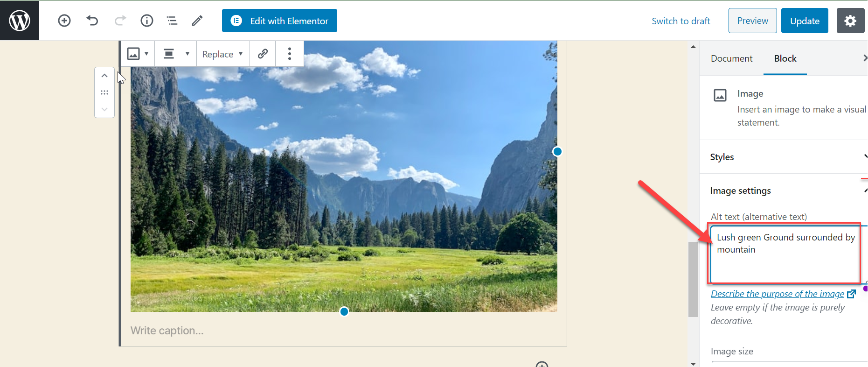Select the Block tab
This screenshot has width=868, height=367.
tap(785, 58)
